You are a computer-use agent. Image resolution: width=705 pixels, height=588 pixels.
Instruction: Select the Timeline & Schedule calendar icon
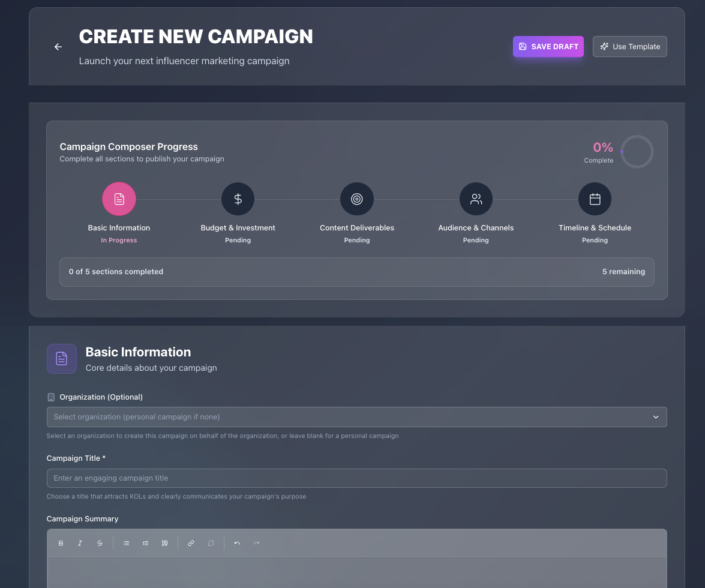[x=595, y=199]
